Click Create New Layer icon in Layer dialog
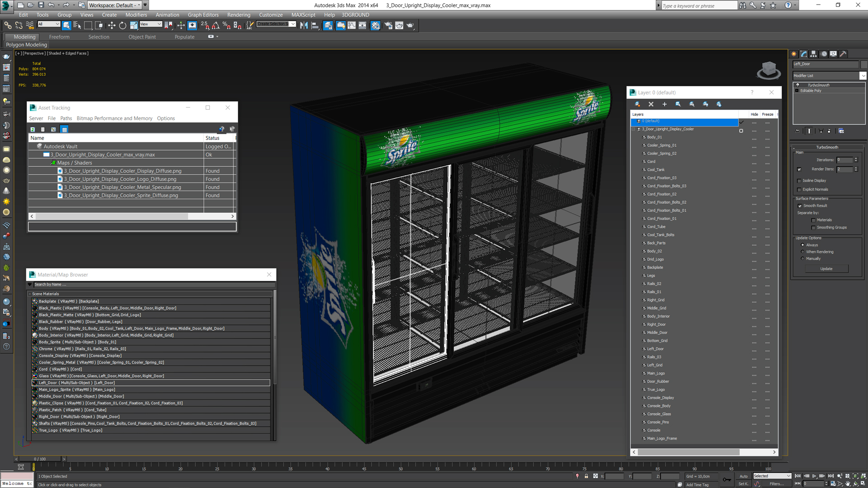This screenshot has width=868, height=488. pyautogui.click(x=637, y=104)
